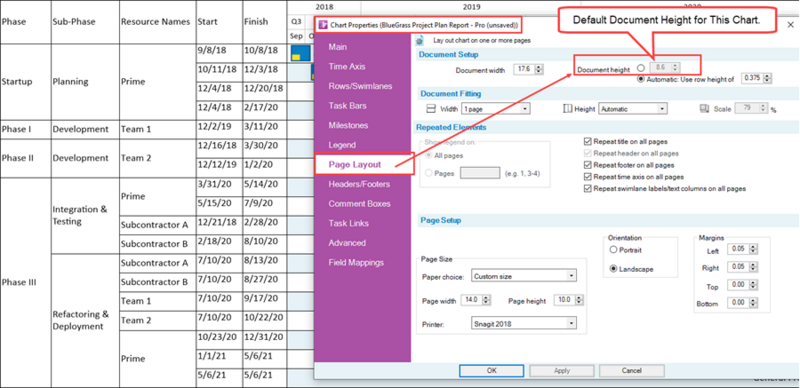Click the Right margin spinner
Screen dimensions: 800x388
coord(754,268)
